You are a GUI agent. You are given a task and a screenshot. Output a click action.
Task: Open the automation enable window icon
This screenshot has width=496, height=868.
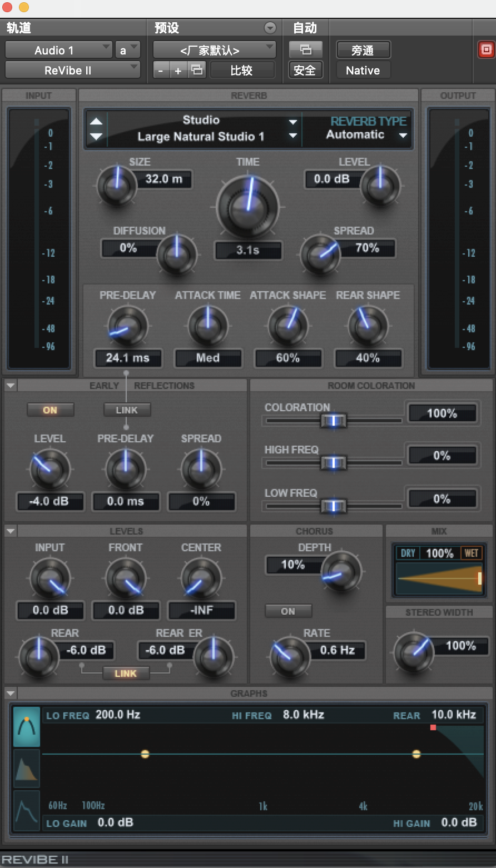tap(305, 50)
